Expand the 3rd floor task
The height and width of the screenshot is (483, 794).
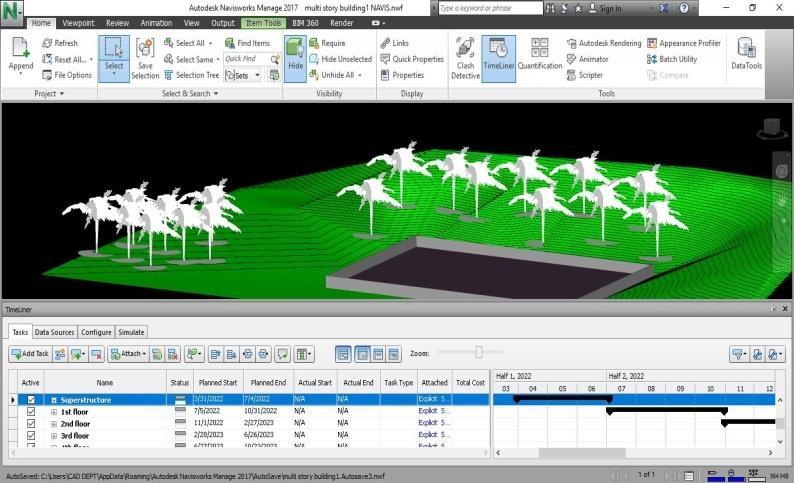click(x=54, y=435)
